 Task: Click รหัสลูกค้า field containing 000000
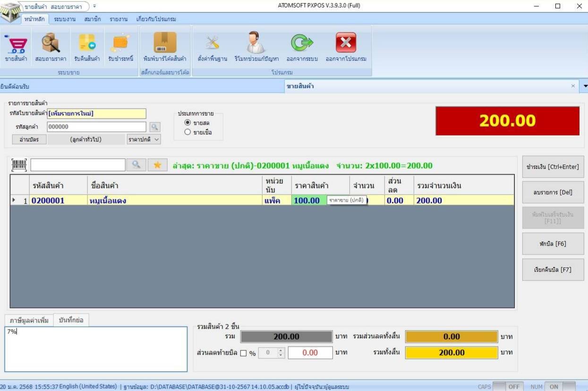(96, 127)
